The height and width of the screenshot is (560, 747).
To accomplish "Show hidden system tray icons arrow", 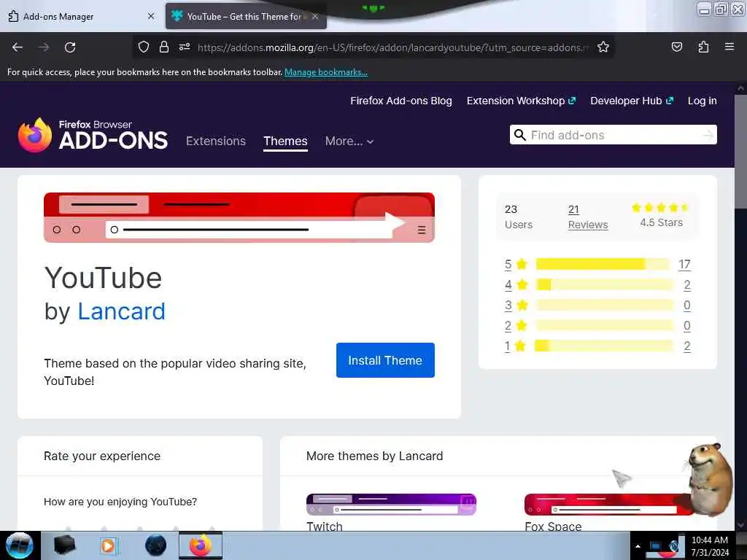I will 638,546.
